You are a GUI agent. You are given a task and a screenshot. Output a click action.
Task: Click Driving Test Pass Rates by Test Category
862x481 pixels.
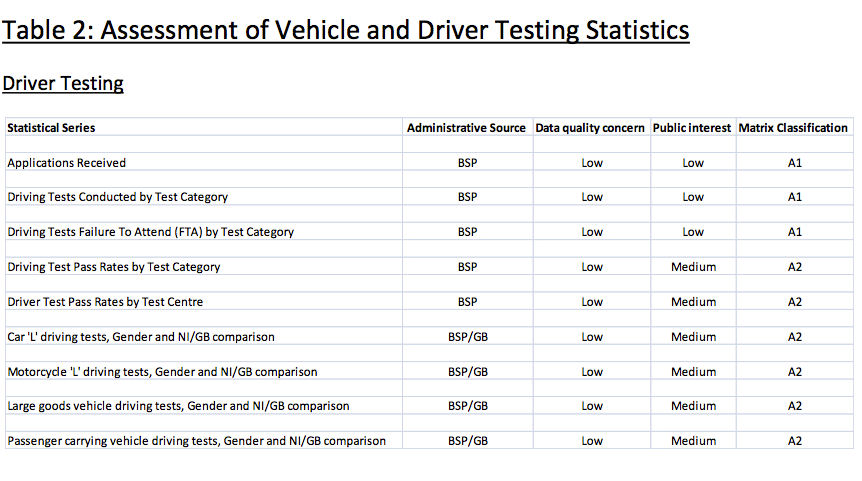coord(114,267)
